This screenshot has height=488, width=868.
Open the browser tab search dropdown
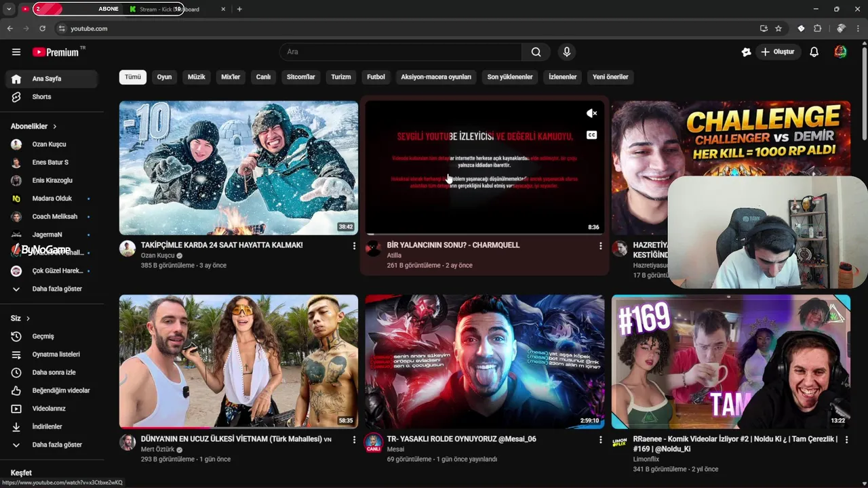(9, 9)
